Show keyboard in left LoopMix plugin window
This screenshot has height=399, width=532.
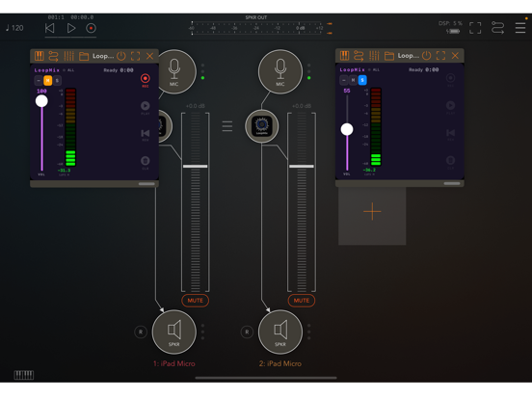pos(40,56)
